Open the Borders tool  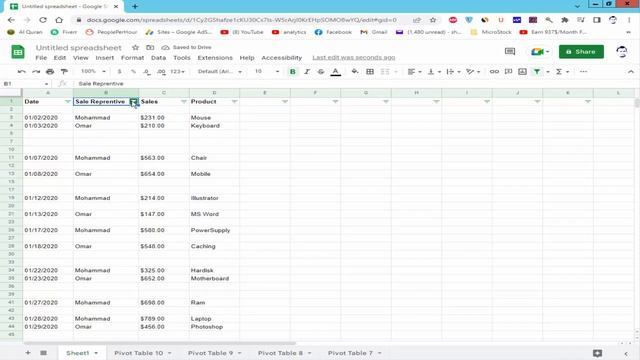click(370, 71)
